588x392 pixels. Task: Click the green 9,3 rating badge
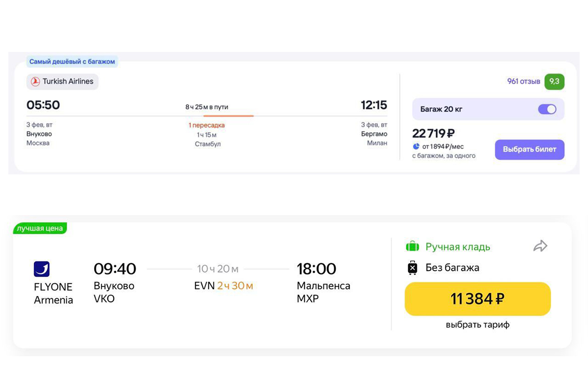click(x=554, y=81)
